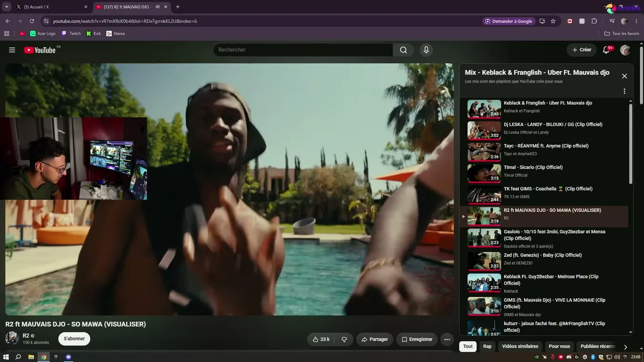Click the Créer button
The width and height of the screenshot is (644, 362).
pyautogui.click(x=582, y=50)
